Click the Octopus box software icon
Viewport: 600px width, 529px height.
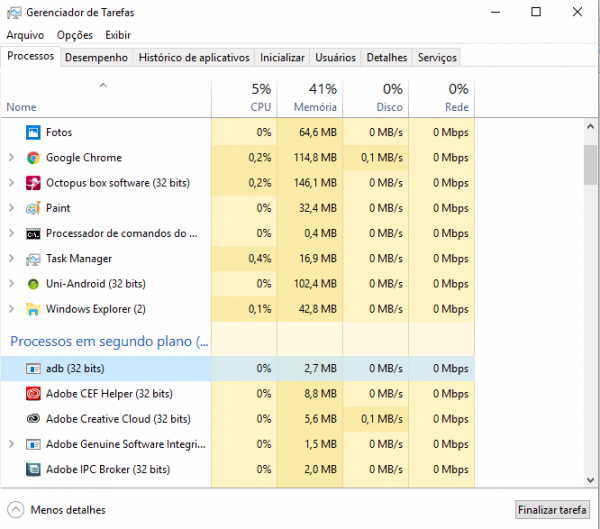point(33,183)
